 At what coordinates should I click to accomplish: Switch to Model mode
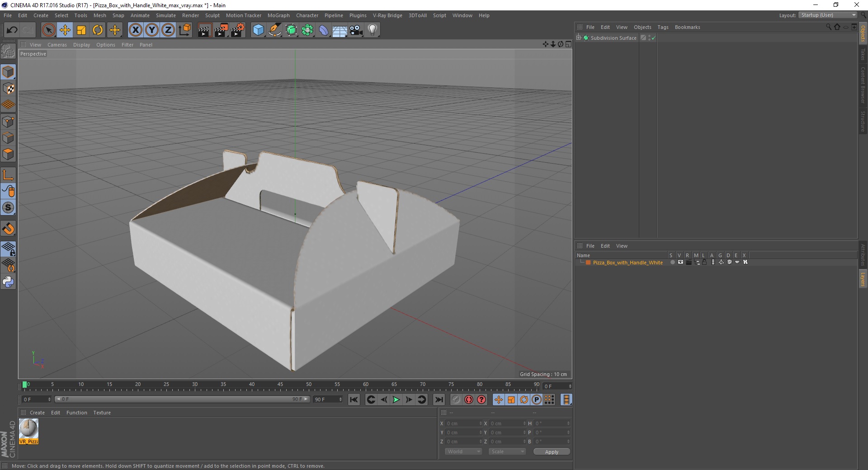(x=8, y=72)
